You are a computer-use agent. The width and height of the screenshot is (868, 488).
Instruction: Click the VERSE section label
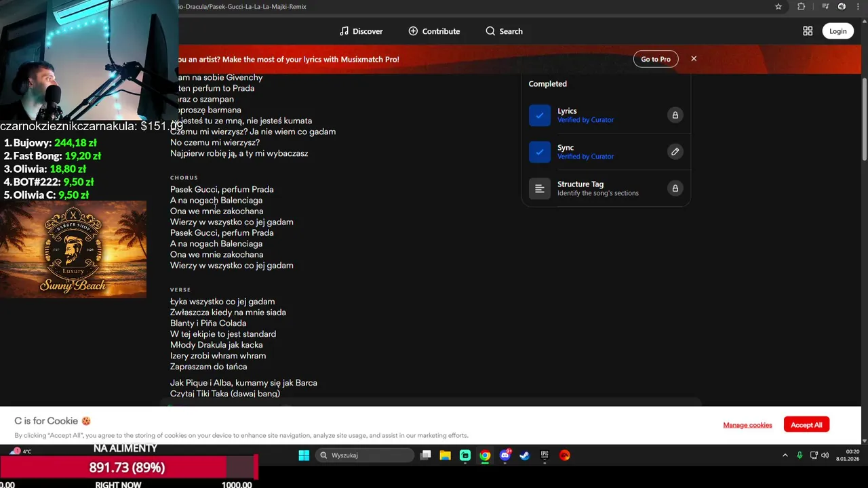tap(180, 290)
